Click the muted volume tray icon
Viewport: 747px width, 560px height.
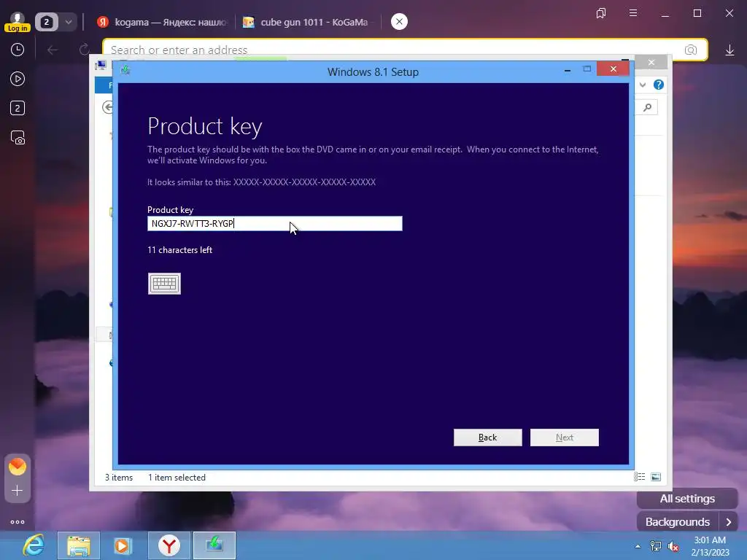673,546
